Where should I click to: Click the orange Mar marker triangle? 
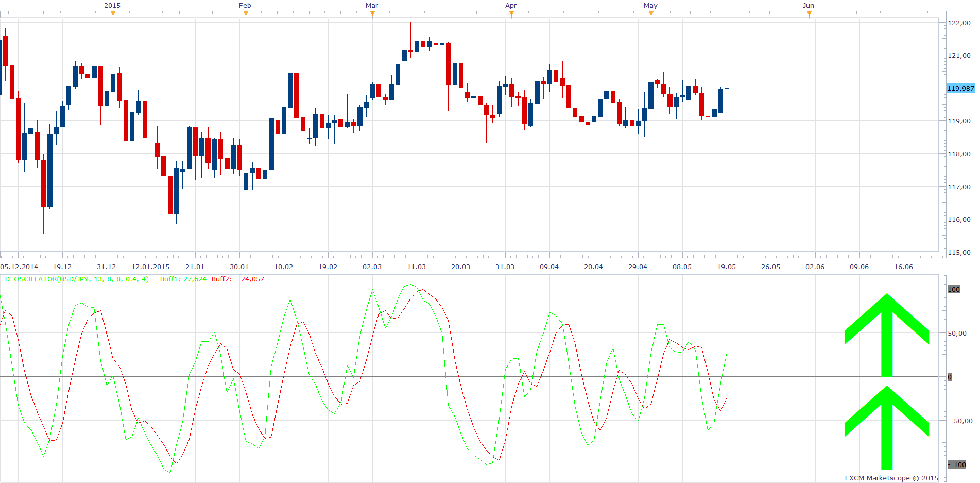tap(372, 14)
